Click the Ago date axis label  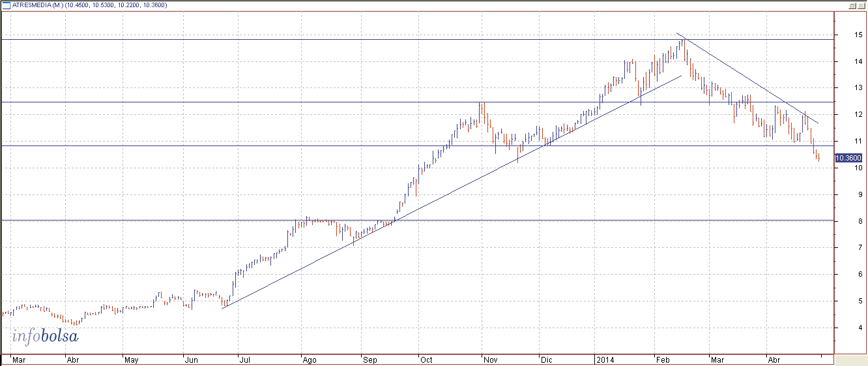tap(310, 360)
